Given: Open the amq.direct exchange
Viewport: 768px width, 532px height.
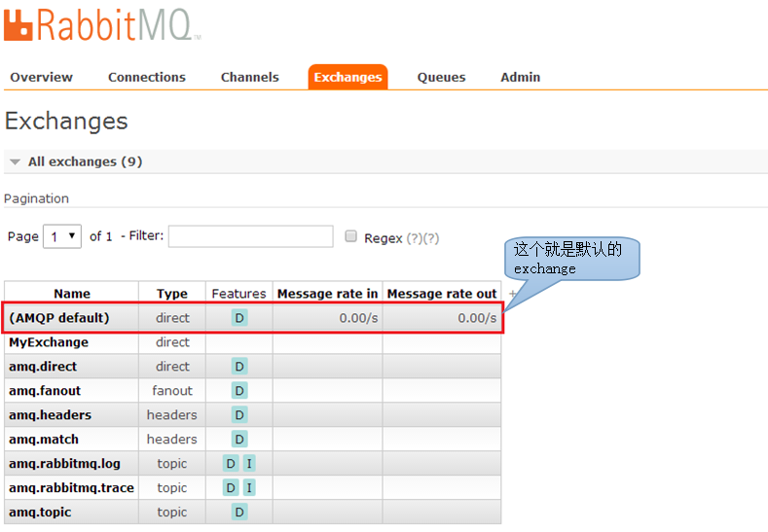Looking at the screenshot, I should (43, 367).
